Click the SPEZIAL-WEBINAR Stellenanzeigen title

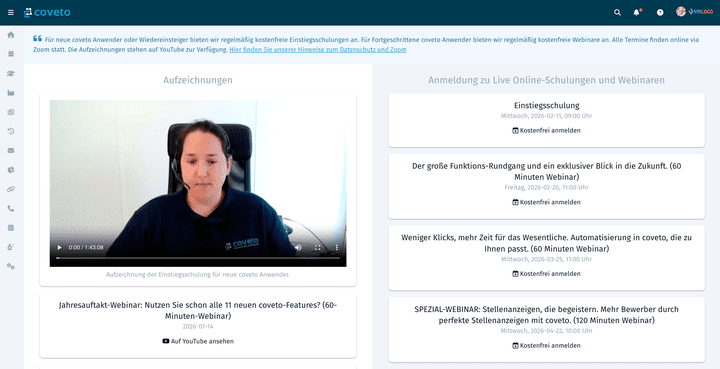tap(546, 315)
